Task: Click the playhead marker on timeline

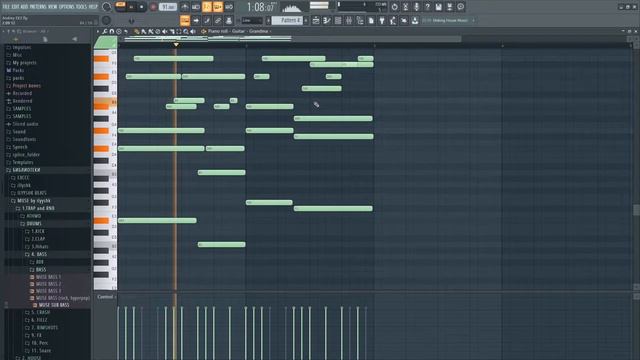Action: [x=176, y=44]
